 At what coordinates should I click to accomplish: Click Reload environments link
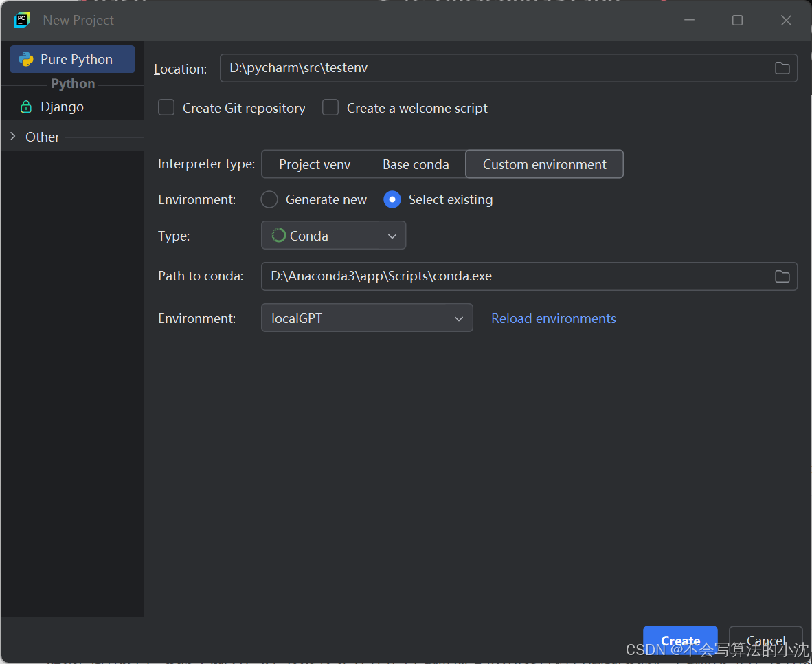[x=554, y=318]
